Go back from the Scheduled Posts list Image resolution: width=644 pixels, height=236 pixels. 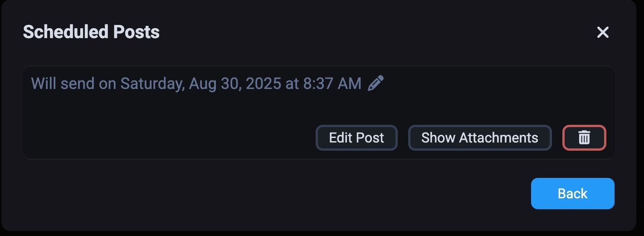572,193
